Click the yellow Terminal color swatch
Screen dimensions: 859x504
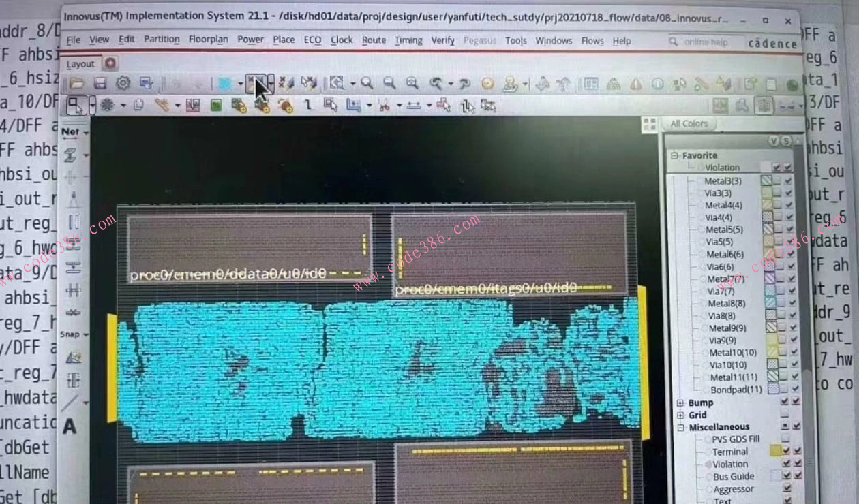(x=775, y=451)
